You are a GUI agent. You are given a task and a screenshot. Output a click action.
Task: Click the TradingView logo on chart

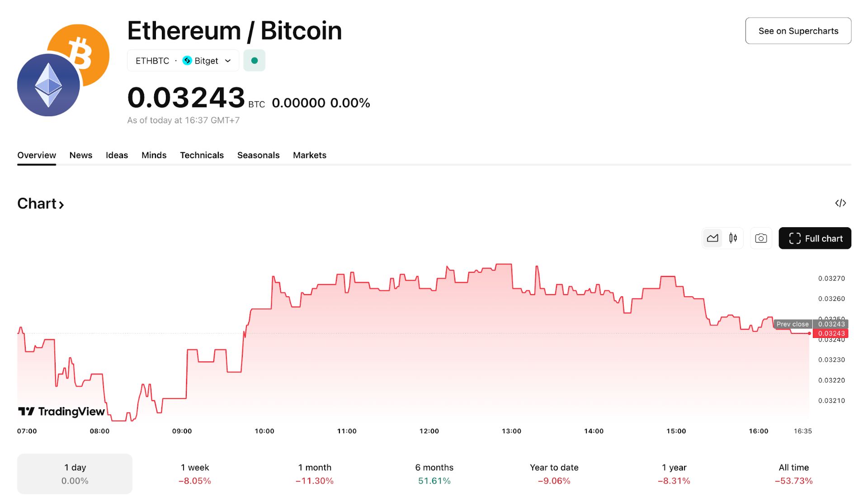(x=61, y=412)
